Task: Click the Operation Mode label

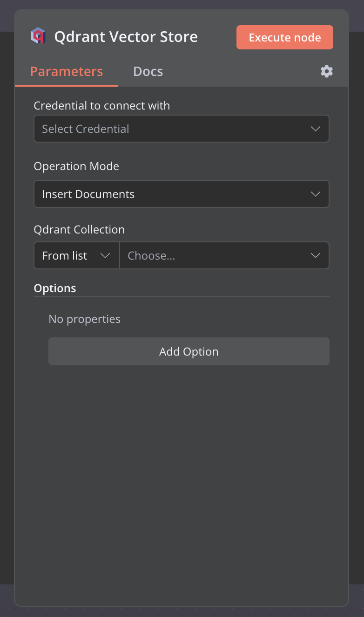Action: point(76,166)
